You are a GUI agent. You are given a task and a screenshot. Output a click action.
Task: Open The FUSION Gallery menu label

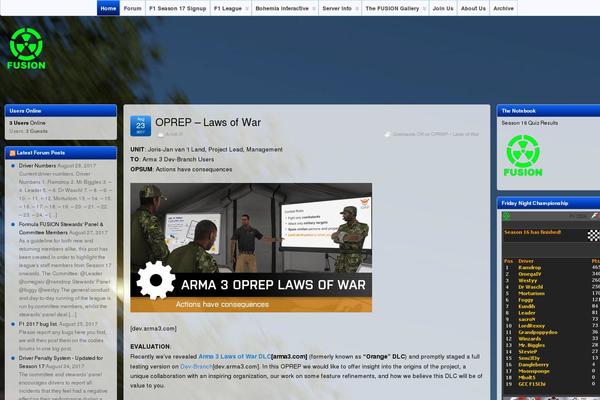coord(392,8)
